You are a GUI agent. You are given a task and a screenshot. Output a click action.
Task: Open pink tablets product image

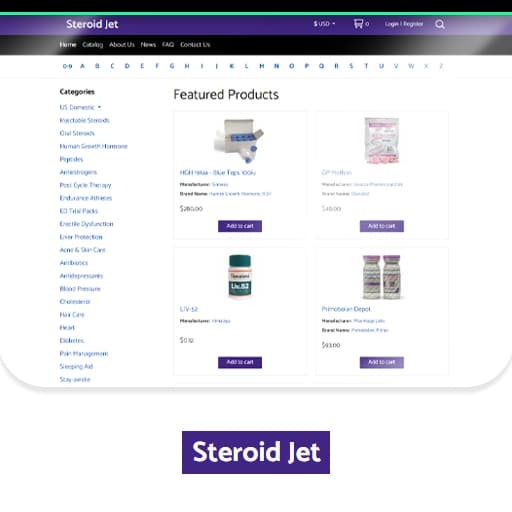(382, 141)
